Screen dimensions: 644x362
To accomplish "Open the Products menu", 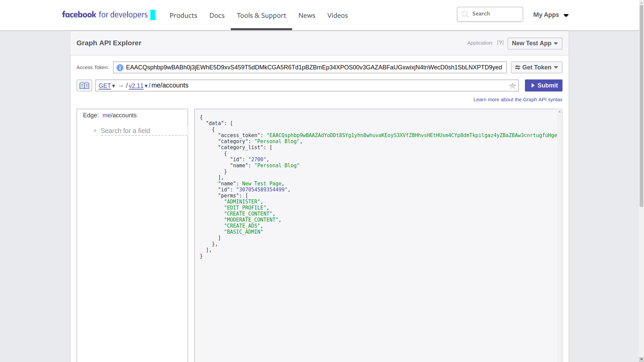I will [x=183, y=15].
